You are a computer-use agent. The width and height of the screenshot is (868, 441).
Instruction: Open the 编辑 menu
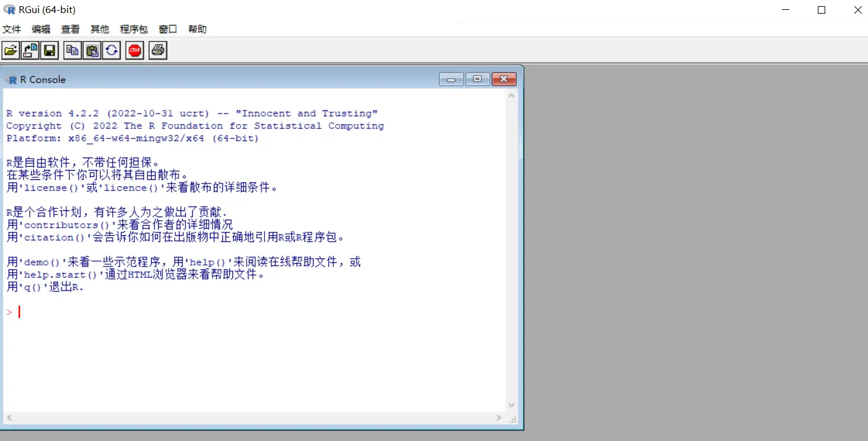point(41,29)
